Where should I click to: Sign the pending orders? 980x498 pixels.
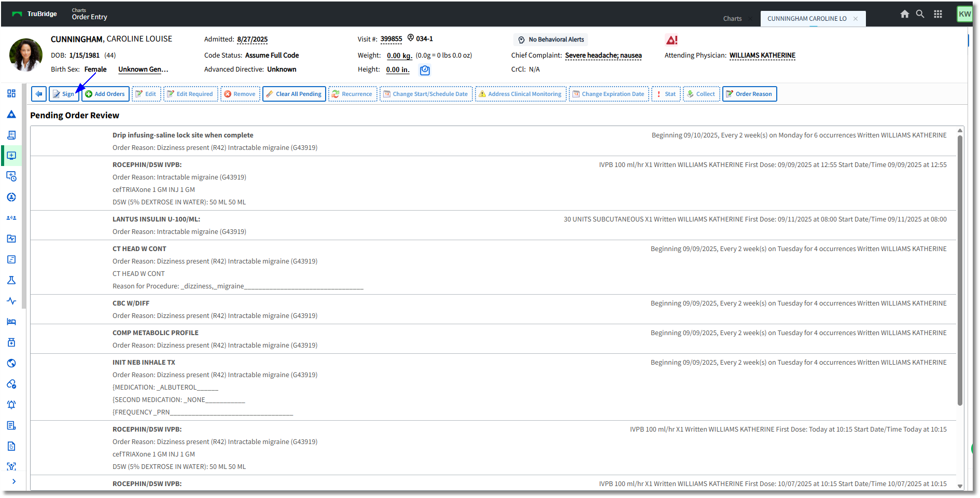click(x=64, y=94)
